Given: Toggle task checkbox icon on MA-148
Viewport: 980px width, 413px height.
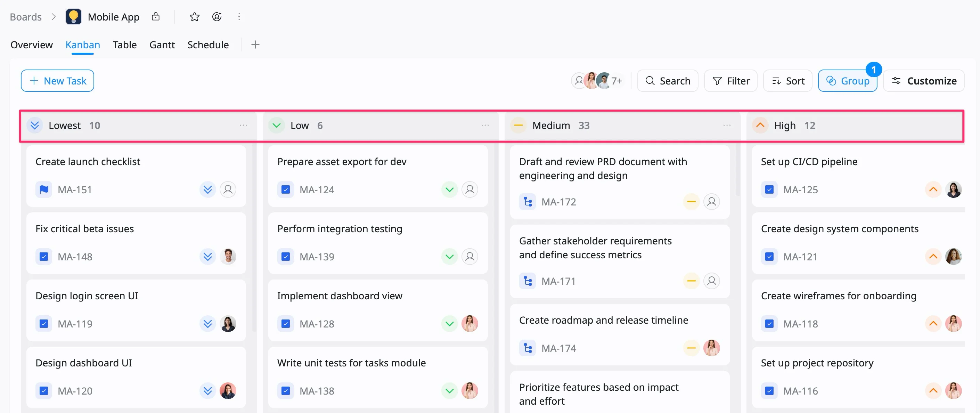Looking at the screenshot, I should 44,257.
